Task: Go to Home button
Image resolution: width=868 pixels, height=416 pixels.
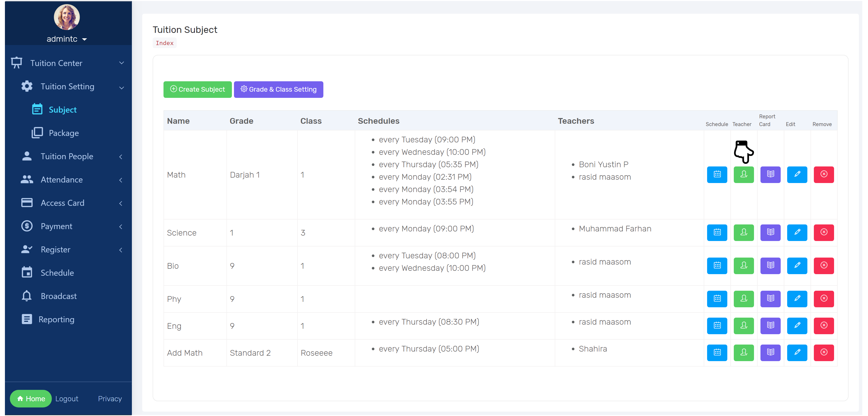Action: 31,398
